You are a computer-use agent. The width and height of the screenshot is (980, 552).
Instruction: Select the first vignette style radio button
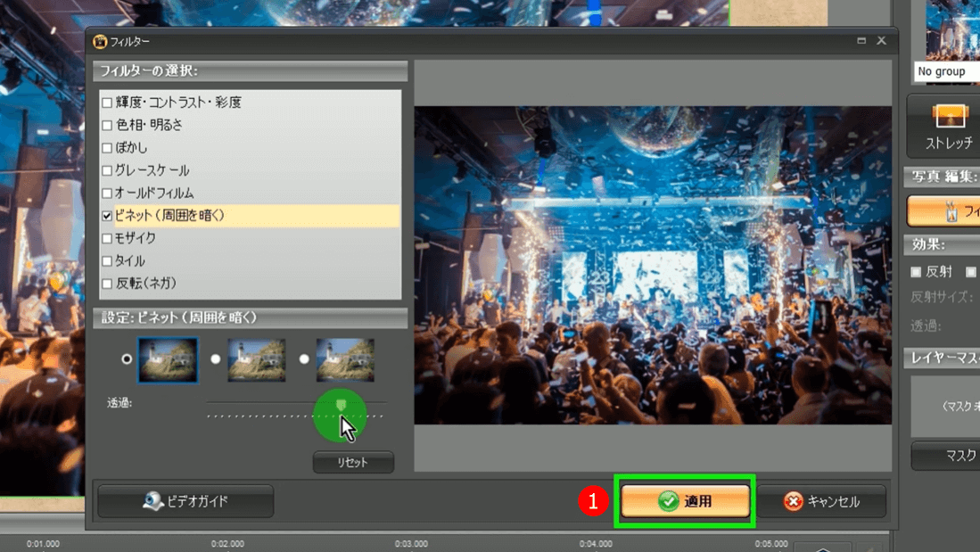[127, 359]
